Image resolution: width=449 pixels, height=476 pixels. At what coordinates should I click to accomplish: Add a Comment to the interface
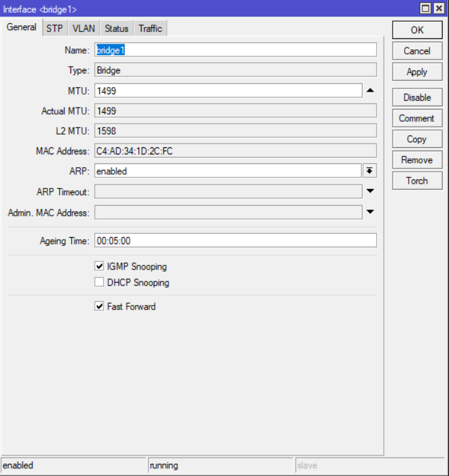pyautogui.click(x=417, y=119)
